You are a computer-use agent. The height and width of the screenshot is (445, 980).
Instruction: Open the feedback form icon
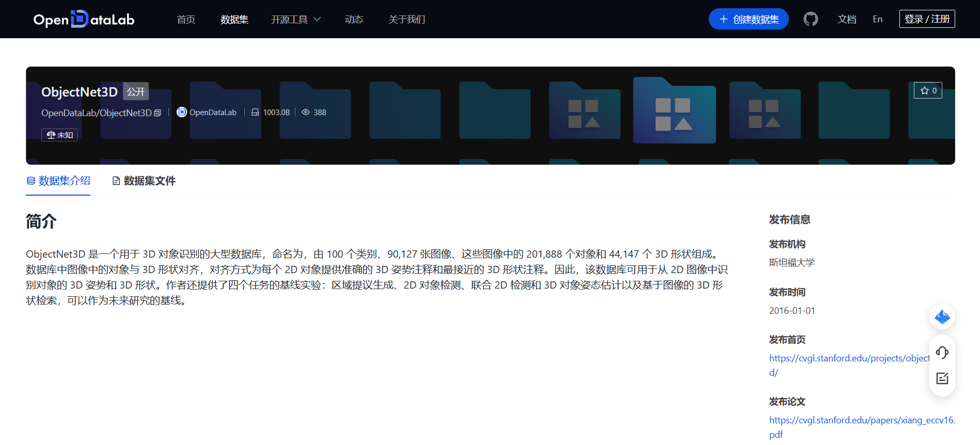click(942, 378)
